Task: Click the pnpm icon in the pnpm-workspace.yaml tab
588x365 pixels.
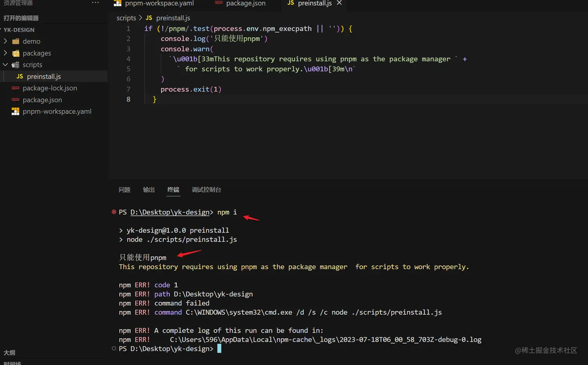Action: 117,3
